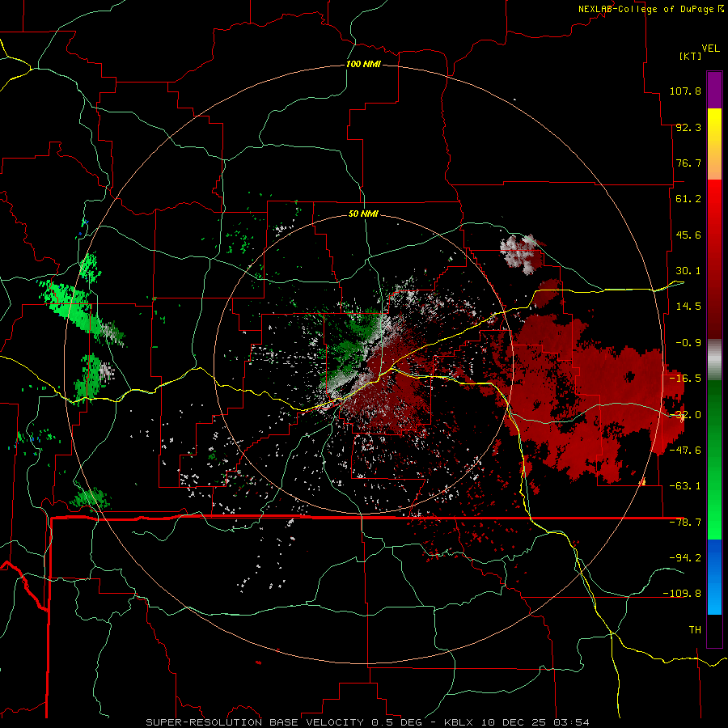This screenshot has height=728, width=728.
Task: Click the 61.2 legend value
Action: pos(688,199)
